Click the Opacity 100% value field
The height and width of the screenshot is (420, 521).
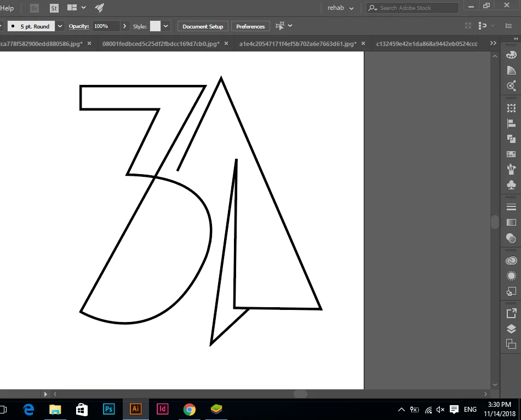[106, 26]
